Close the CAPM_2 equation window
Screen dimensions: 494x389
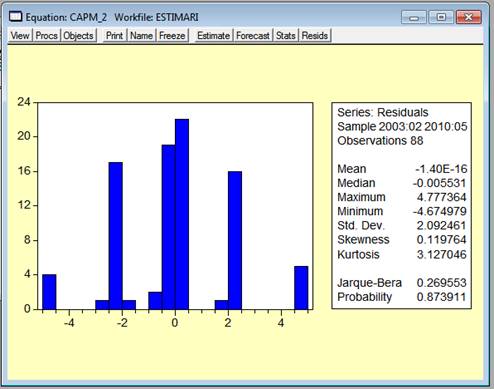tap(468, 17)
